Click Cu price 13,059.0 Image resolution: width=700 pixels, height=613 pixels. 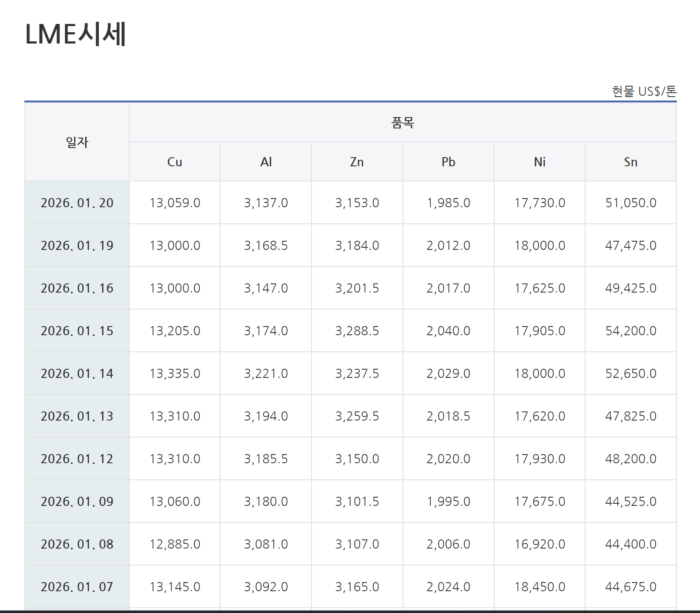[175, 203]
